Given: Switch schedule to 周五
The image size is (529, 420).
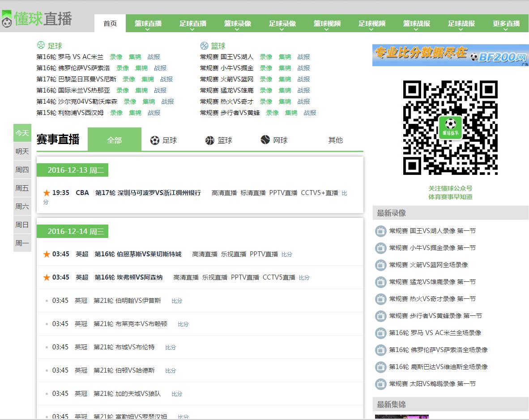Looking at the screenshot, I should [22, 188].
